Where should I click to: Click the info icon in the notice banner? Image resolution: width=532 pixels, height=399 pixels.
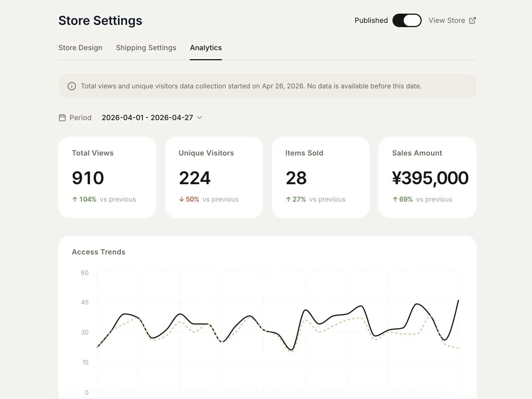coord(71,86)
